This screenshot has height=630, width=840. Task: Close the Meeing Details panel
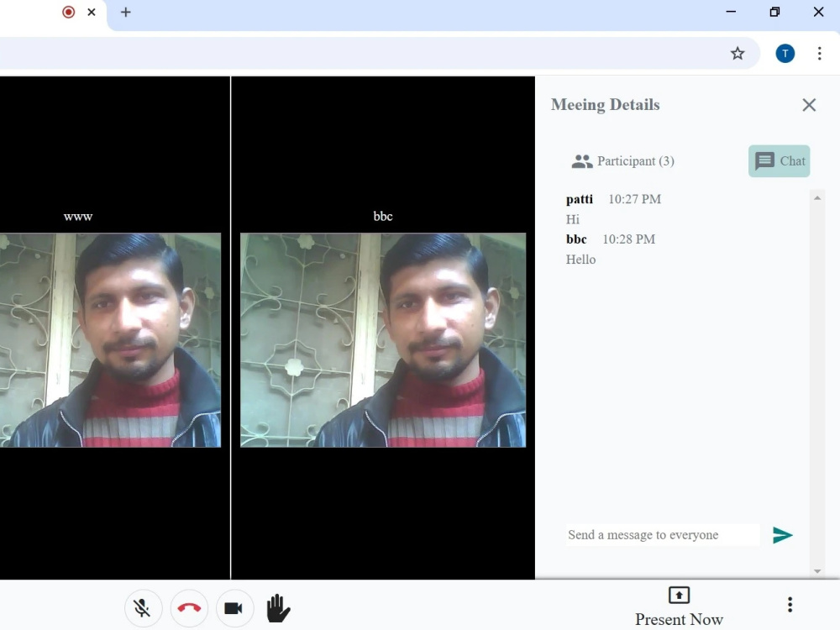pyautogui.click(x=809, y=104)
